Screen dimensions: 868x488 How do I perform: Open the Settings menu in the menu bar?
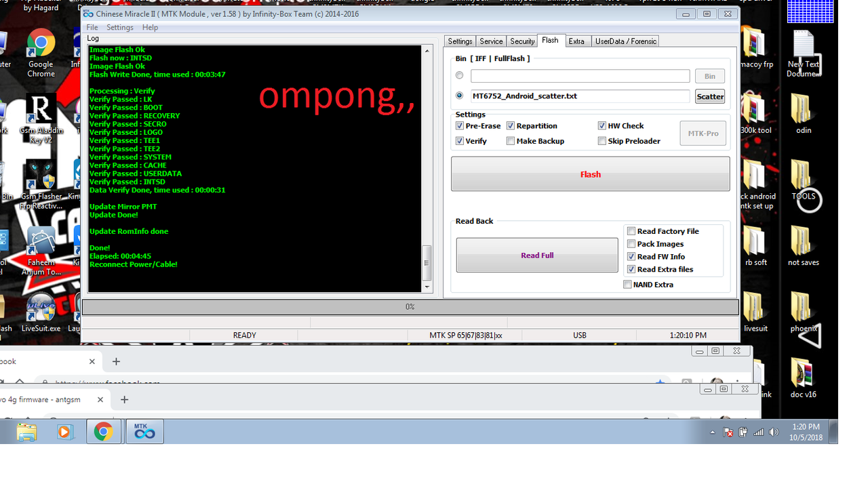tap(120, 28)
